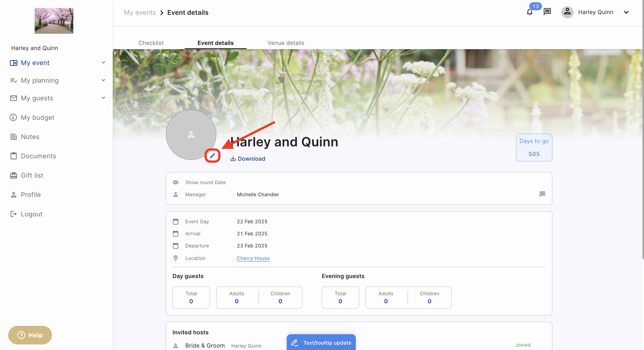644x350 pixels.
Task: Expand the My event menu chevron
Action: coord(103,62)
